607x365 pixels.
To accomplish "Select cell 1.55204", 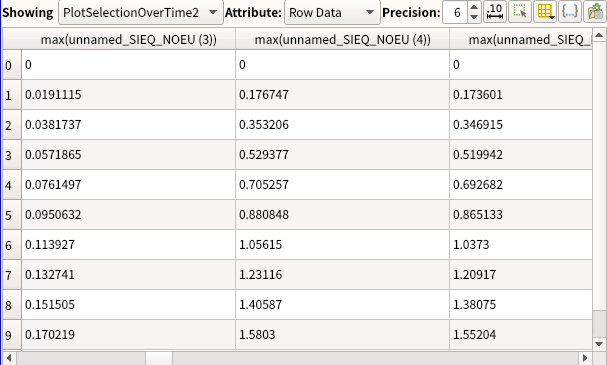I will 521,335.
